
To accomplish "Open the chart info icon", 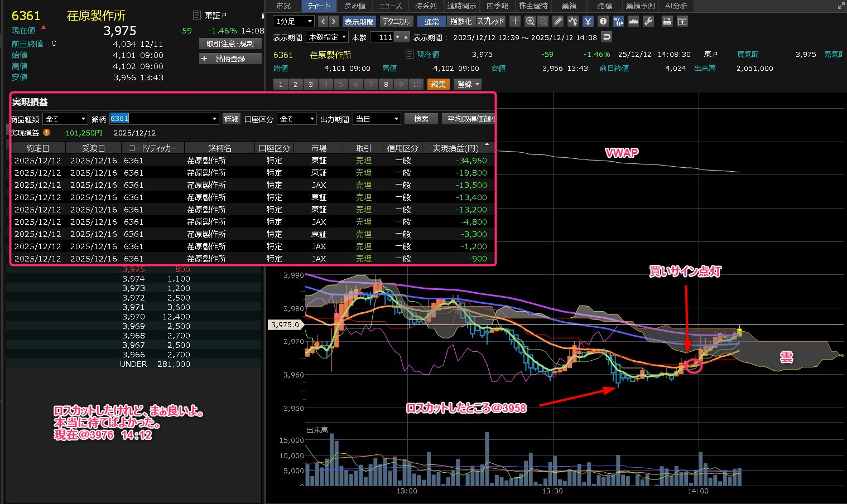I will tap(603, 21).
